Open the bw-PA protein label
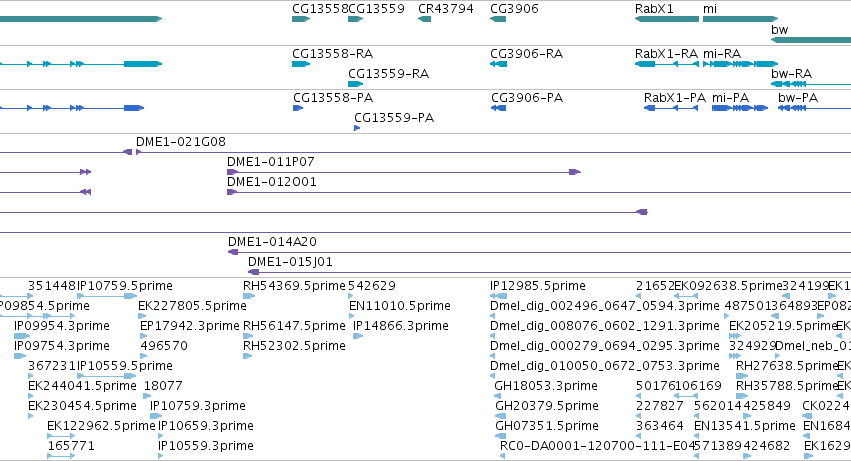This screenshot has height=461, width=851. click(x=798, y=98)
